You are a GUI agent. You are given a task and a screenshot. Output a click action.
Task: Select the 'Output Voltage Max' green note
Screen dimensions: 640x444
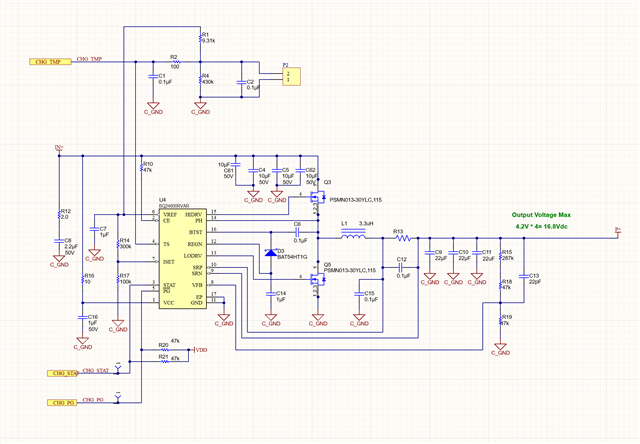point(541,215)
